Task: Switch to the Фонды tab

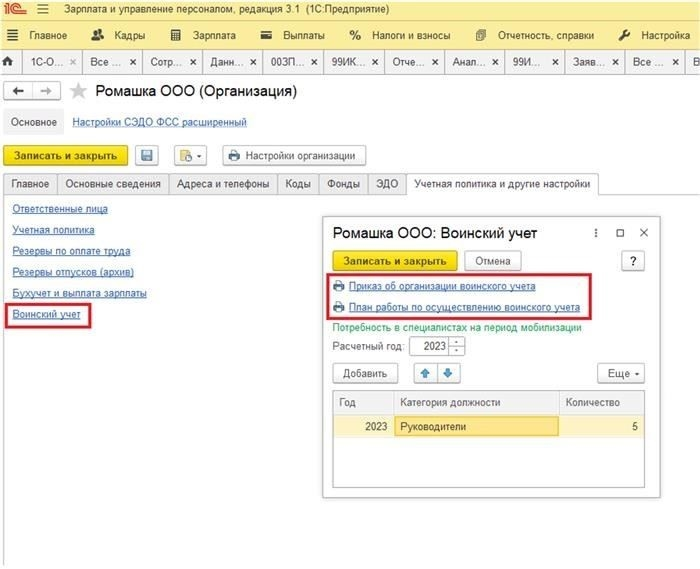Action: (x=343, y=184)
